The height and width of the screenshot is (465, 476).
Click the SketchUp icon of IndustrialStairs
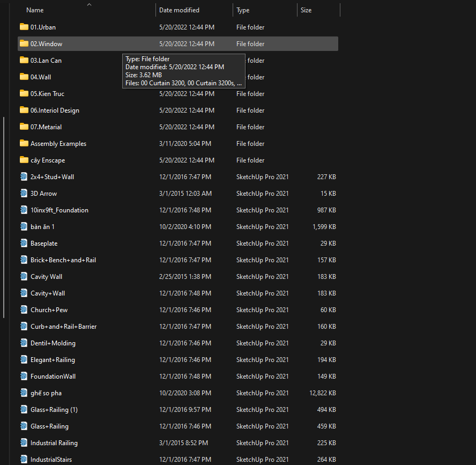point(24,459)
